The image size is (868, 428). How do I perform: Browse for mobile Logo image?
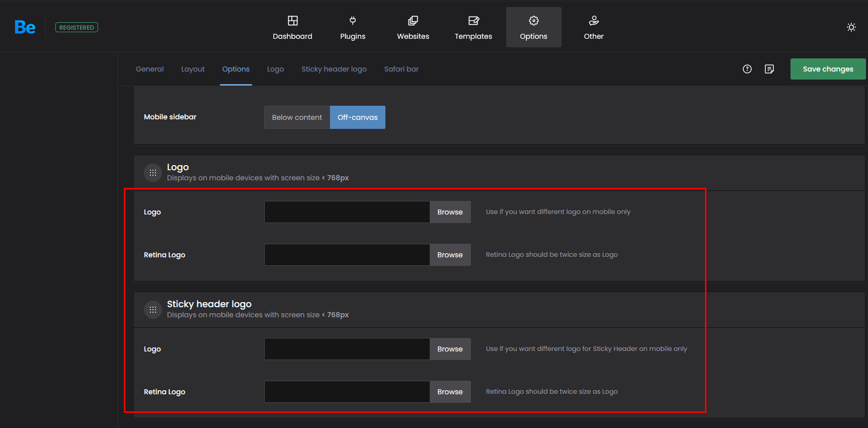(x=450, y=212)
